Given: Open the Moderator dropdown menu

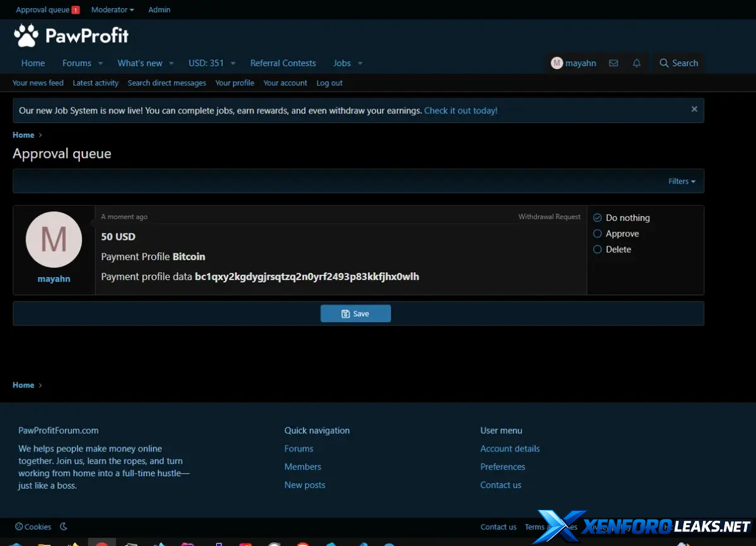Looking at the screenshot, I should pyautogui.click(x=112, y=10).
